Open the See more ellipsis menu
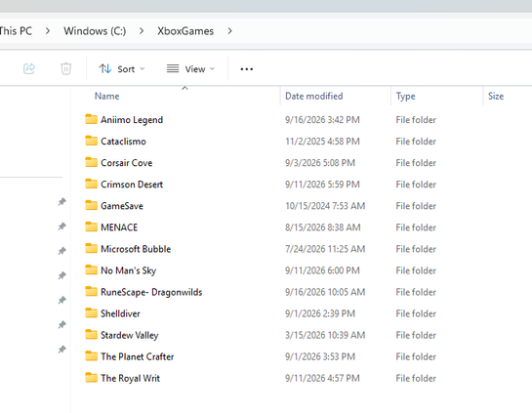This screenshot has height=413, width=532. point(246,69)
